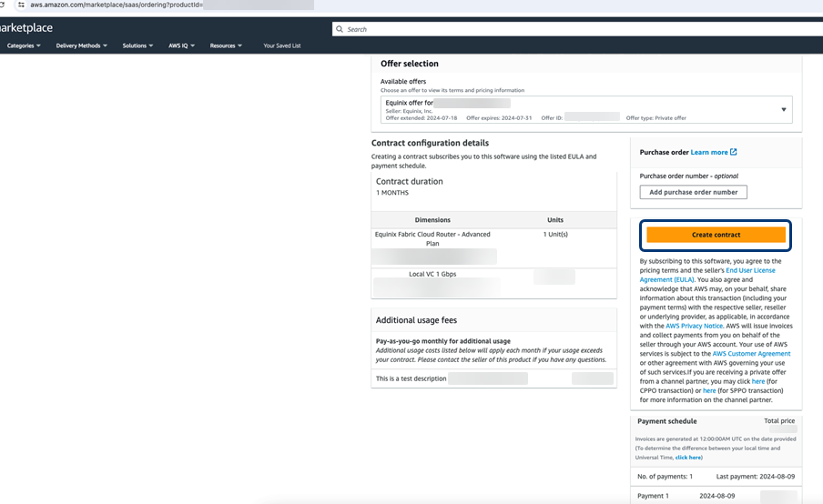Click the browser address bar URL
This screenshot has width=823, height=504.
tap(117, 5)
